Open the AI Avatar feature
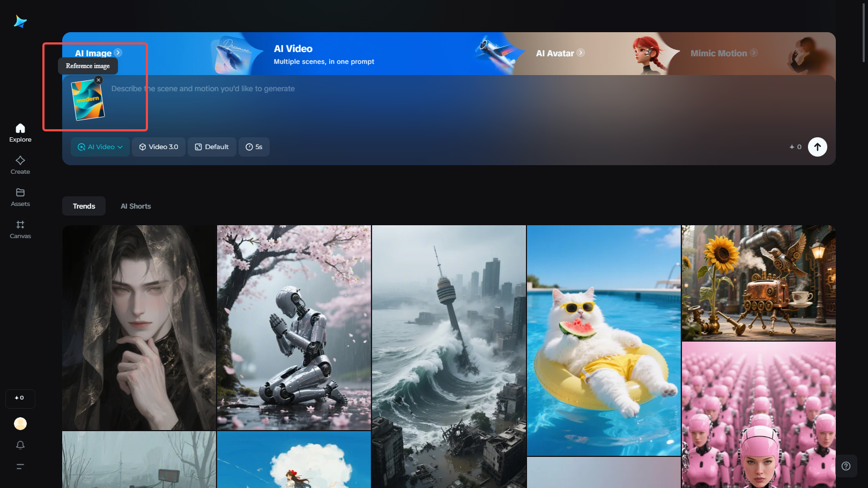868x488 pixels. [x=555, y=53]
